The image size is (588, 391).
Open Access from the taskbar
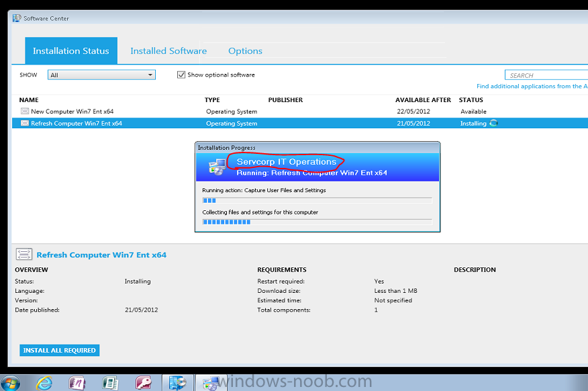[x=143, y=383]
